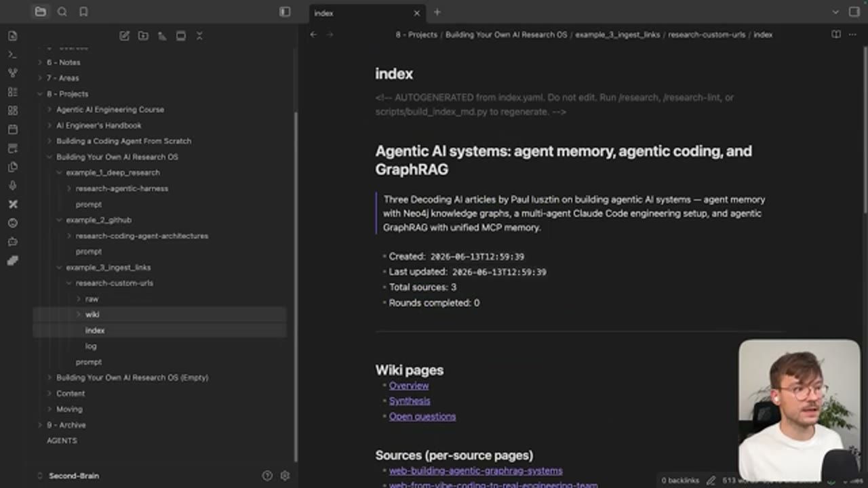Expand AI Engineer's Handbook folder
The image size is (868, 488).
pos(99,125)
